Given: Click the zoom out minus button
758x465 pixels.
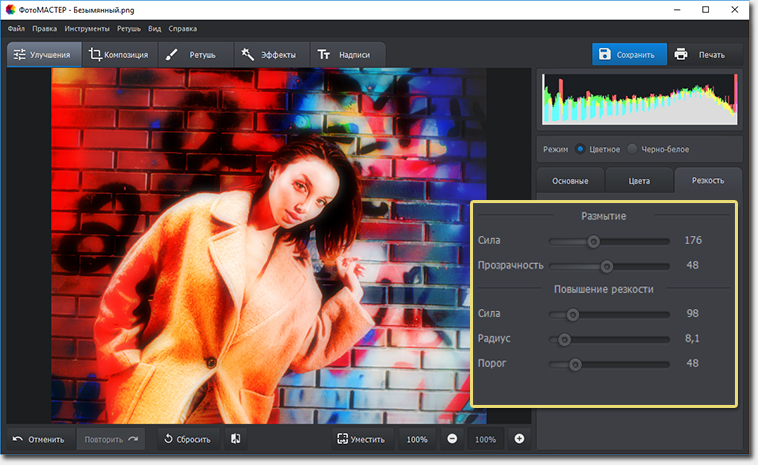Looking at the screenshot, I should coord(452,439).
